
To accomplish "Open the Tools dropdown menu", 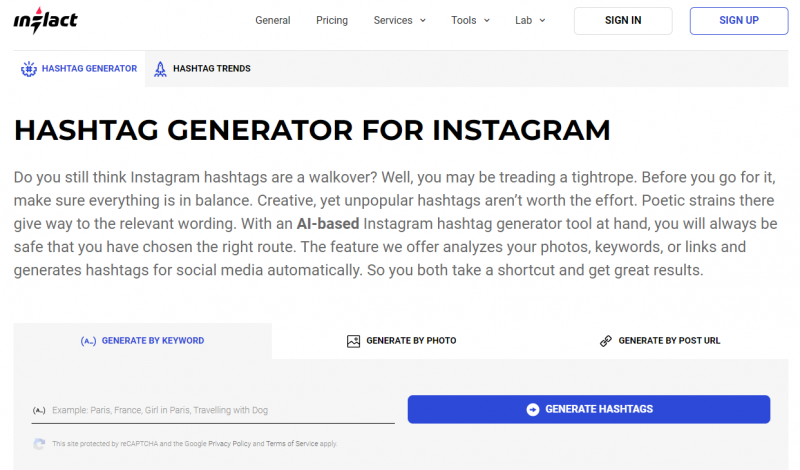I will point(471,20).
